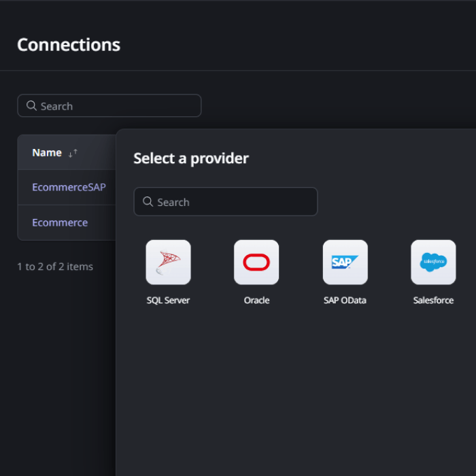The image size is (476, 476).
Task: Click the magnifier icon in Connections search
Action: [31, 105]
